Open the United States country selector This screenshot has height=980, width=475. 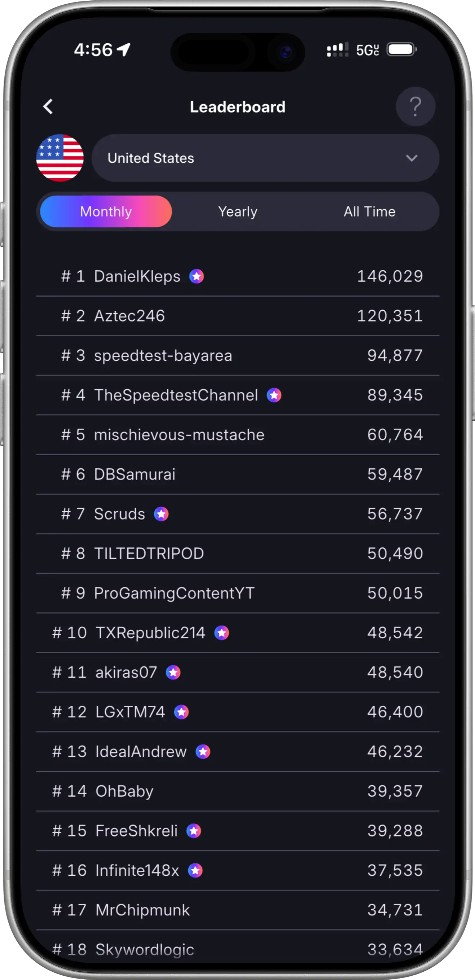(265, 158)
